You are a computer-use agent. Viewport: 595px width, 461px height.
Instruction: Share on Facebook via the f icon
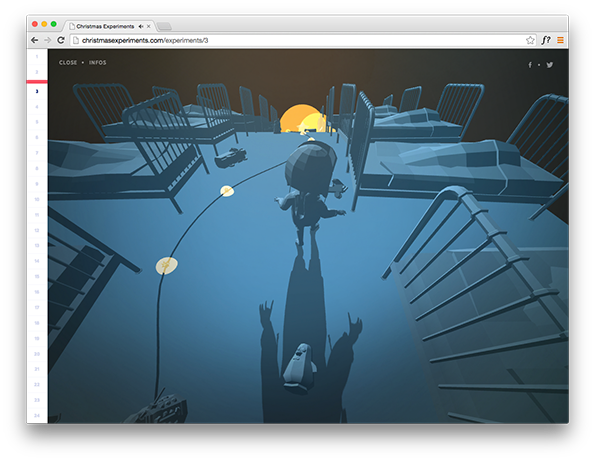(530, 65)
